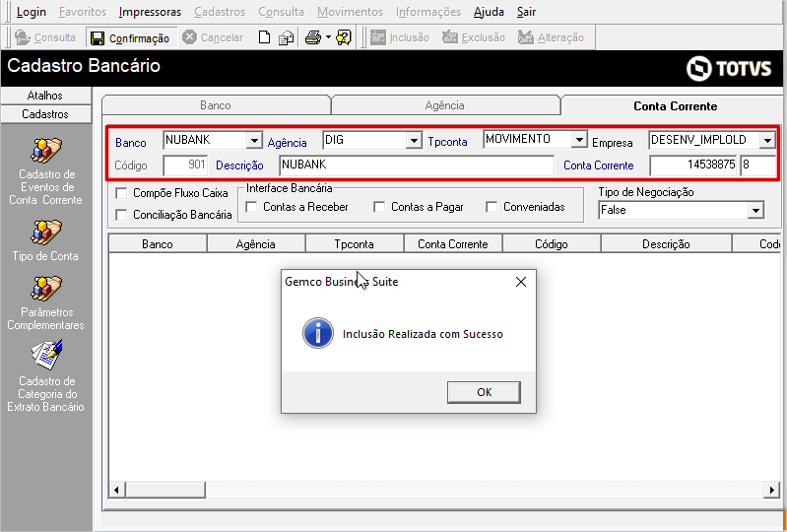Expand the Agência dropdown showing DIG

(x=414, y=141)
